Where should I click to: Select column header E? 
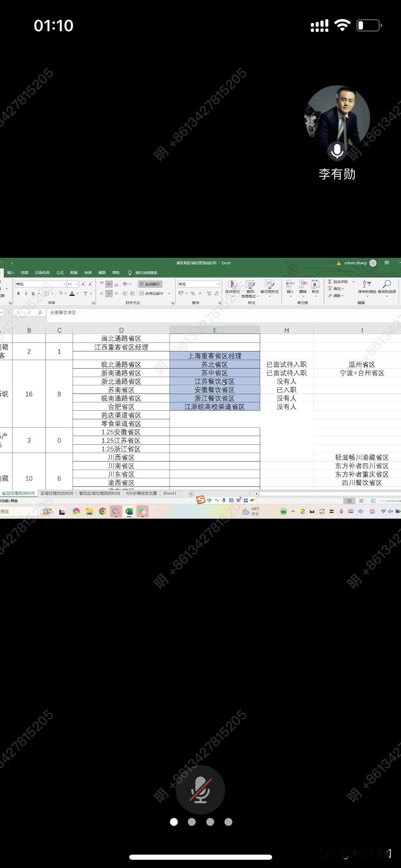click(x=215, y=330)
